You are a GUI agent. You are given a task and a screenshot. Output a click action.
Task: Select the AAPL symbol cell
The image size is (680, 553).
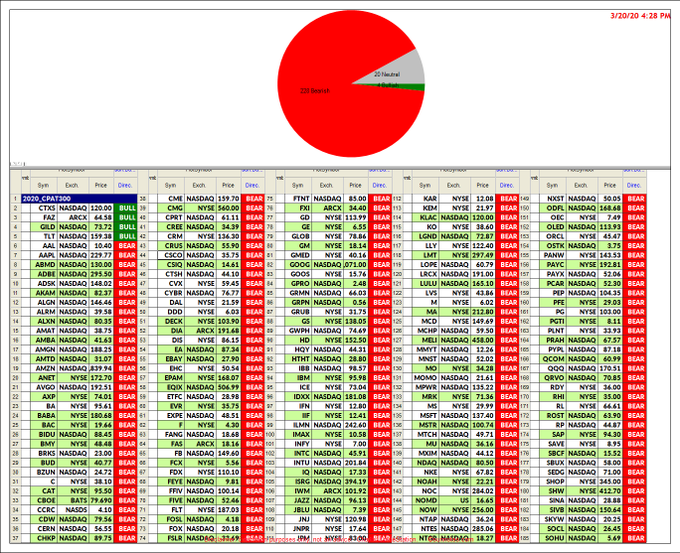point(44,255)
